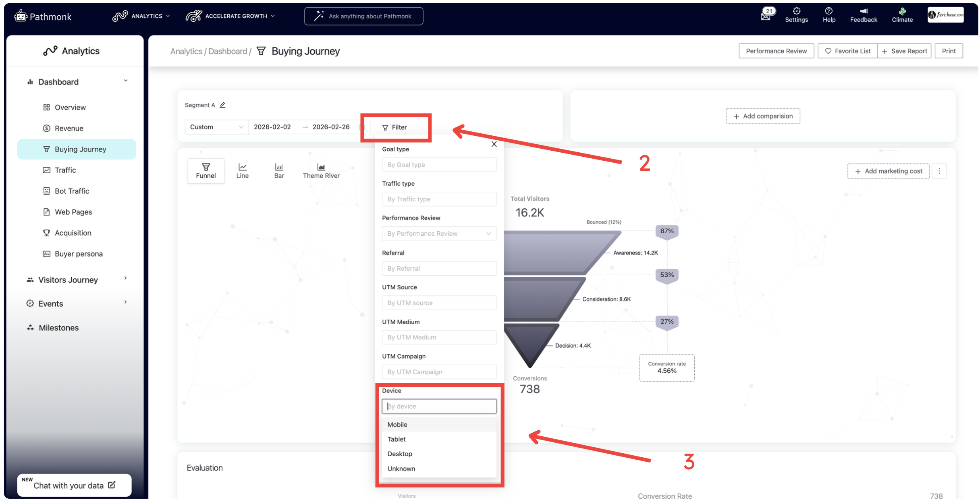
Task: Choose Desktop from the device list
Action: point(400,454)
